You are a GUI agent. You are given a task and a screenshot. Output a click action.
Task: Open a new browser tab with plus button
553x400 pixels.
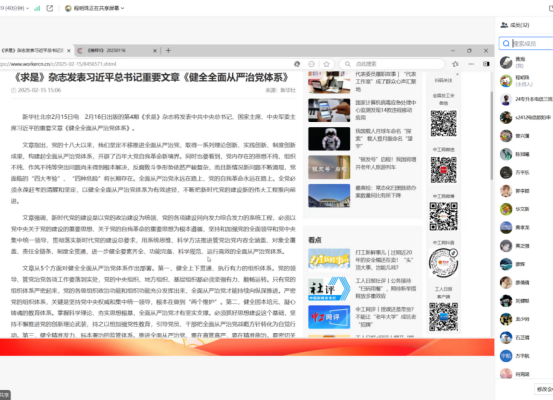coord(168,50)
